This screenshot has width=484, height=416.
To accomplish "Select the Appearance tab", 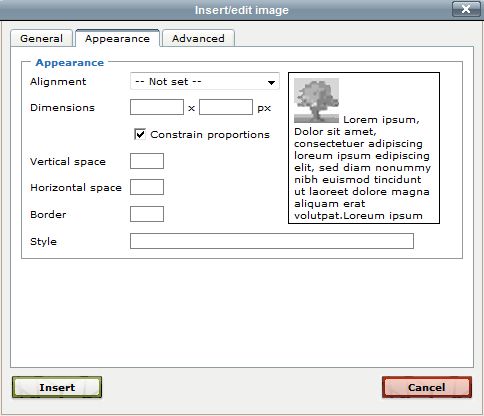I will click(x=117, y=38).
